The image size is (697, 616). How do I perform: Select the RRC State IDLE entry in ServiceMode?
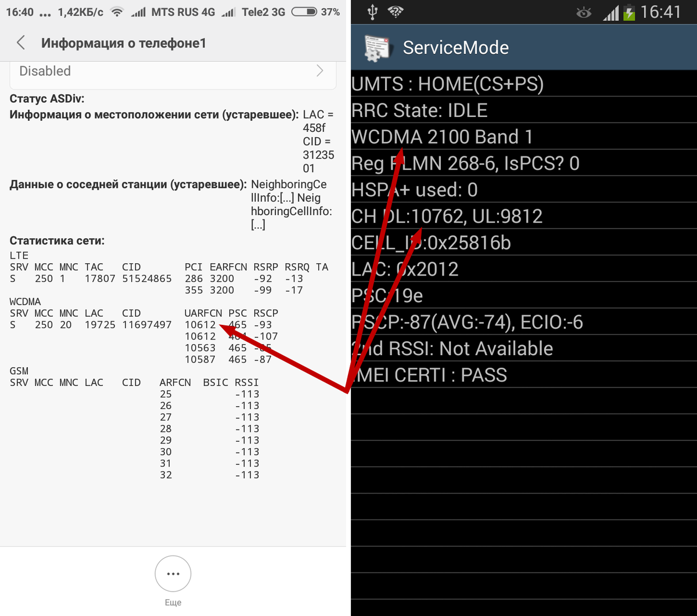[420, 110]
